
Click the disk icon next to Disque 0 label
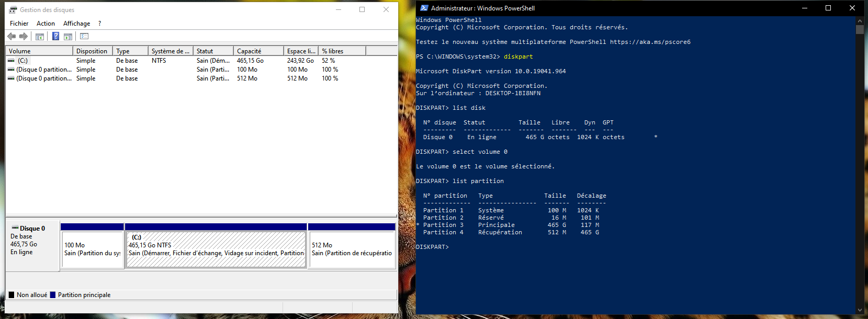(15, 228)
